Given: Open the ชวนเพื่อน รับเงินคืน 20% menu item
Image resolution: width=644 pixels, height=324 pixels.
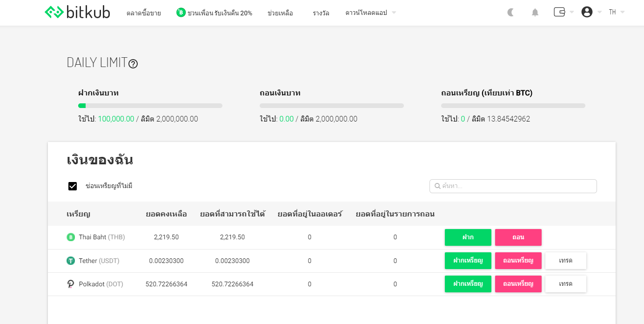Looking at the screenshot, I should pos(220,13).
